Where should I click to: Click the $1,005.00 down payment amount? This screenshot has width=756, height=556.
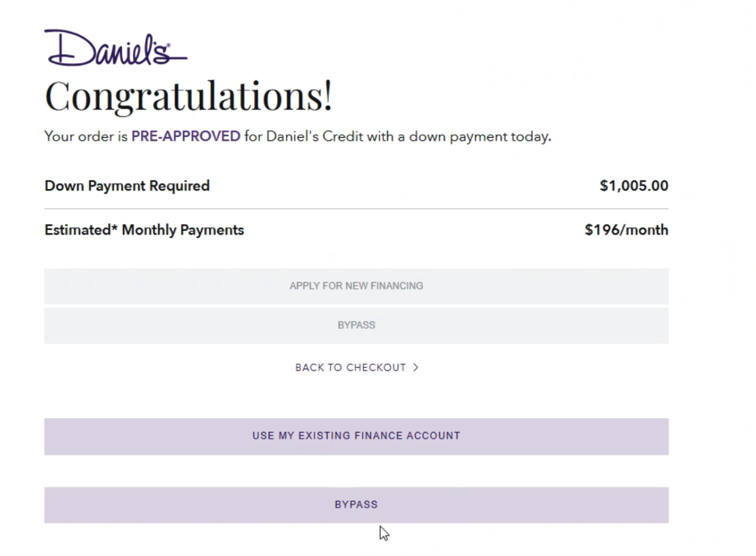point(634,186)
